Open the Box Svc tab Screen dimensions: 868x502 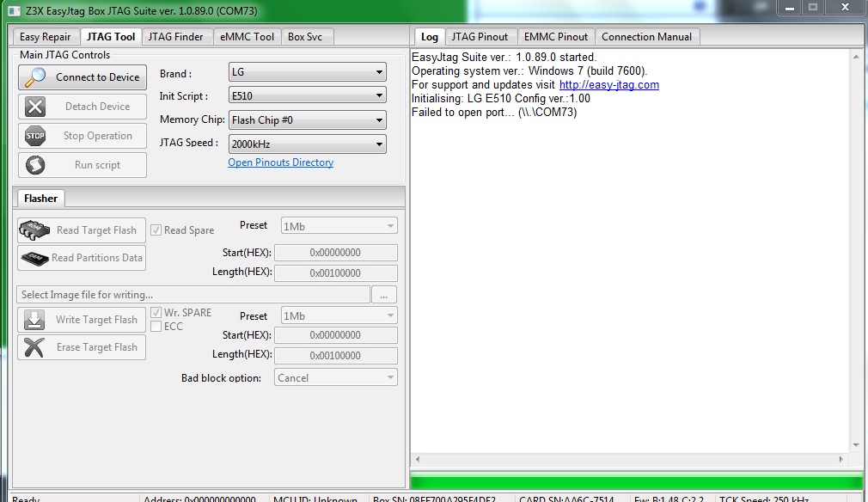[x=305, y=37]
